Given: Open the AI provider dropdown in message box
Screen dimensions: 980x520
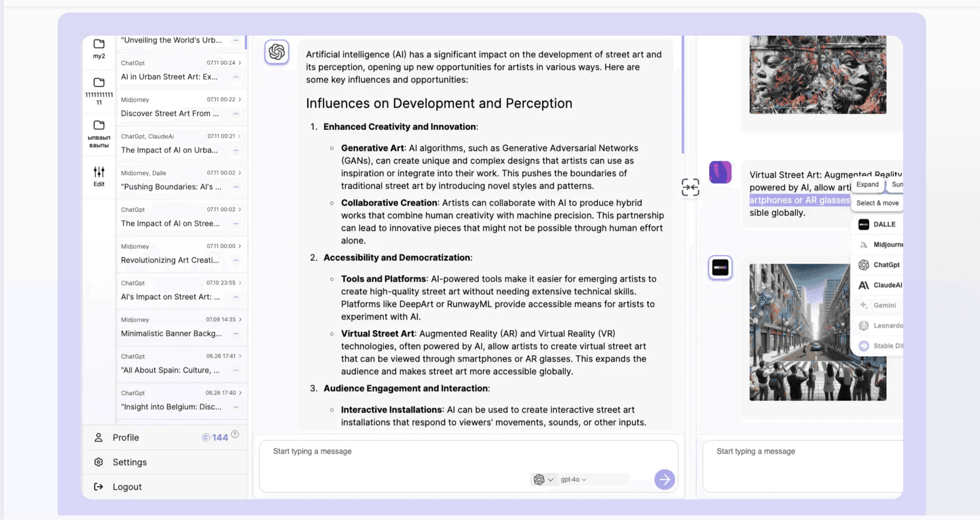Looking at the screenshot, I should [x=543, y=480].
